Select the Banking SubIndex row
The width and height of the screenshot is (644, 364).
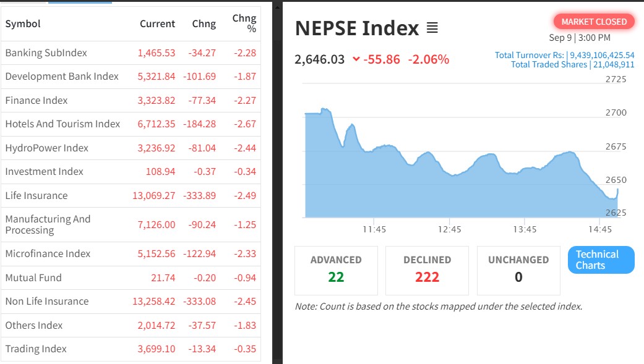(46, 53)
